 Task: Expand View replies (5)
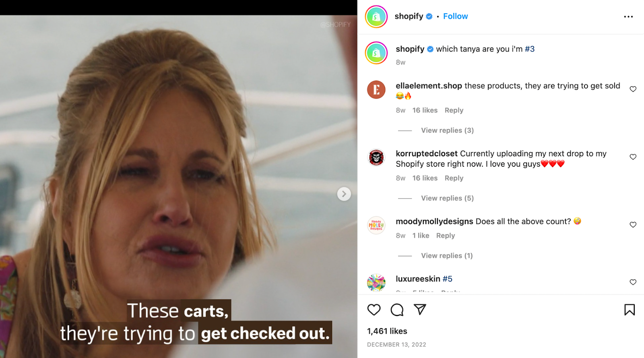[x=447, y=198]
